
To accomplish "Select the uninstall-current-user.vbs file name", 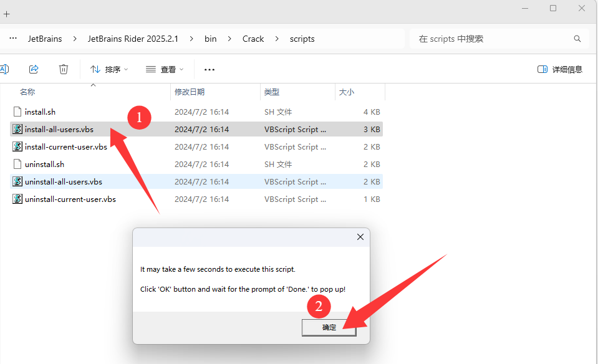I will (70, 199).
